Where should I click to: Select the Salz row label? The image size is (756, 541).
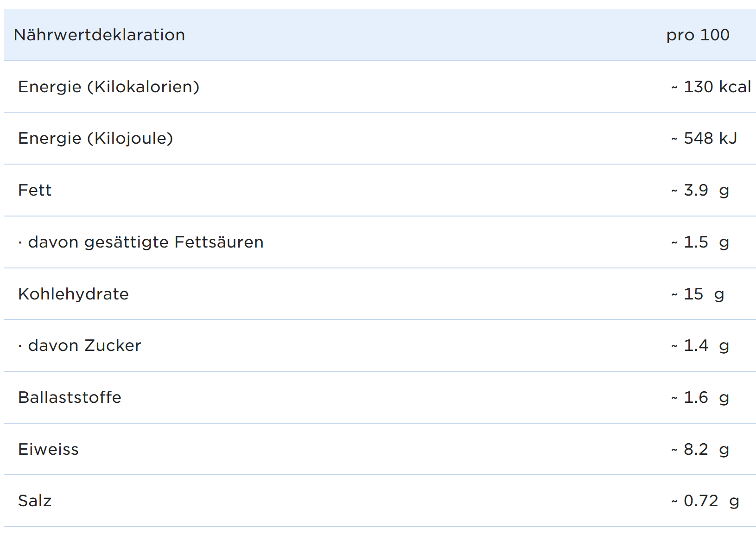[x=35, y=501]
